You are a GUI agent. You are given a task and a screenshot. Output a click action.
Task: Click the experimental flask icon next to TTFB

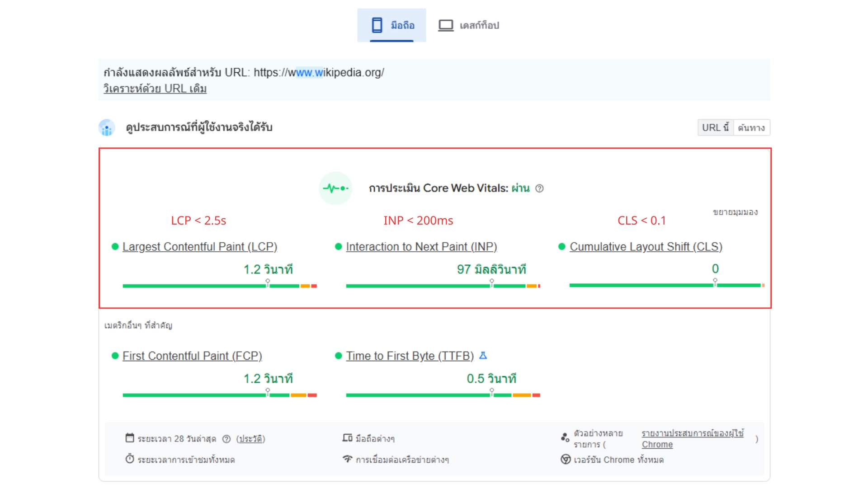coord(483,356)
